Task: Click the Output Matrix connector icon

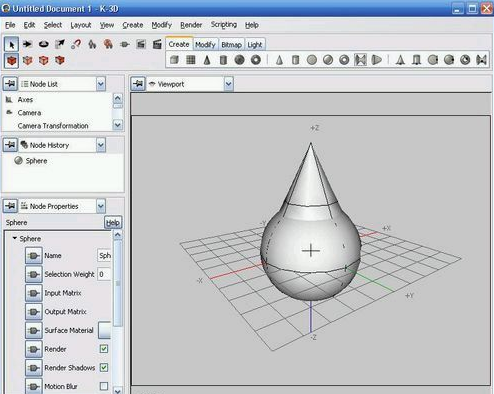Action: 34,312
